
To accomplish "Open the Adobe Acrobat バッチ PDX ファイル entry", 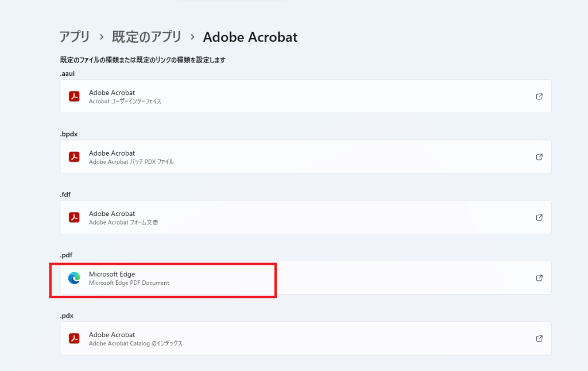I will point(305,157).
